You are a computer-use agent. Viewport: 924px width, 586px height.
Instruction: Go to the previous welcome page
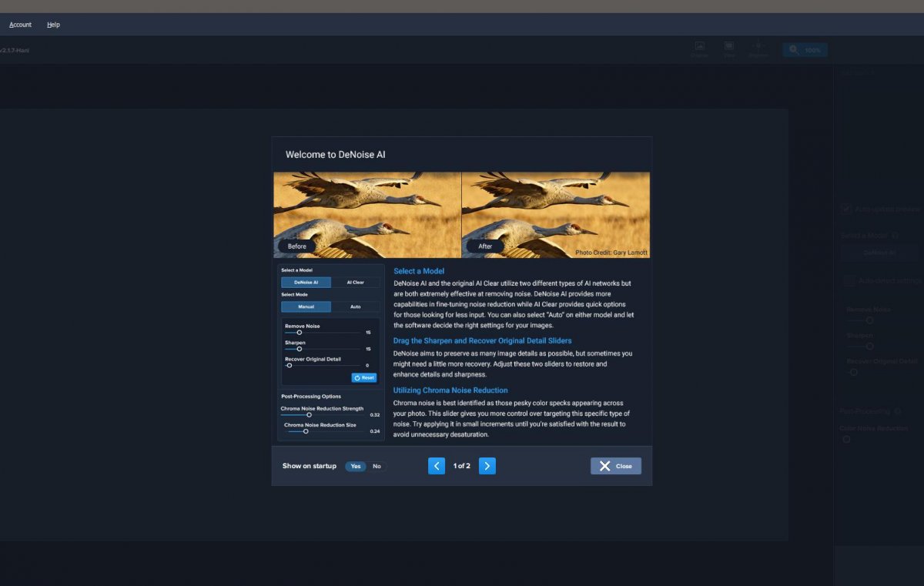click(437, 466)
